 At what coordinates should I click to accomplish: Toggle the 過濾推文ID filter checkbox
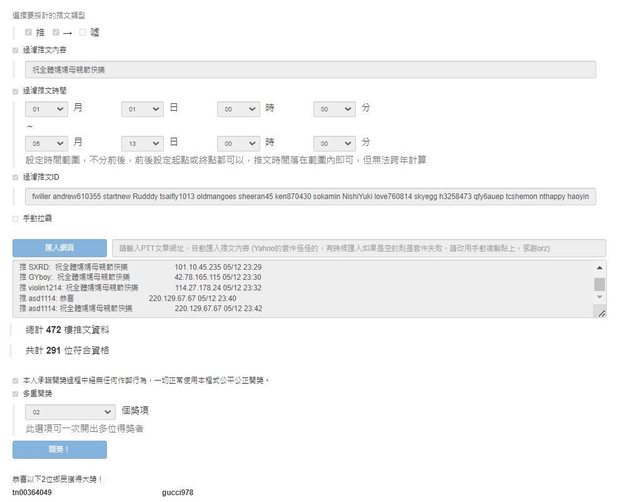point(15,176)
